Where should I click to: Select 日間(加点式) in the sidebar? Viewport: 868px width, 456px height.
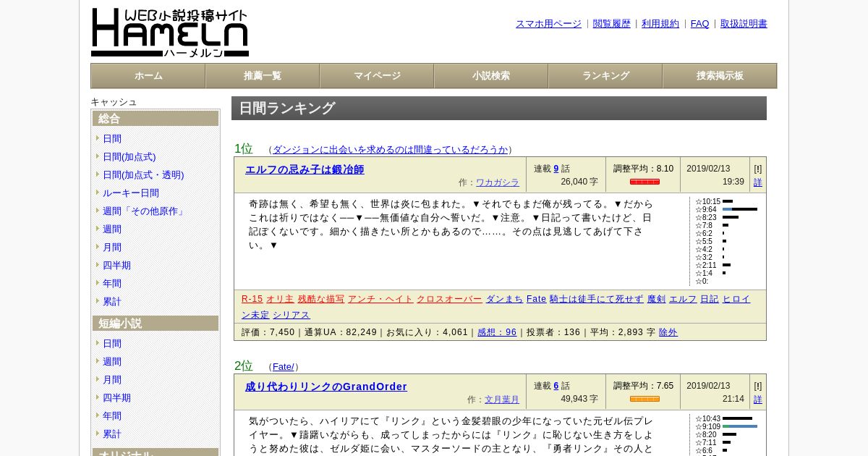click(x=129, y=157)
